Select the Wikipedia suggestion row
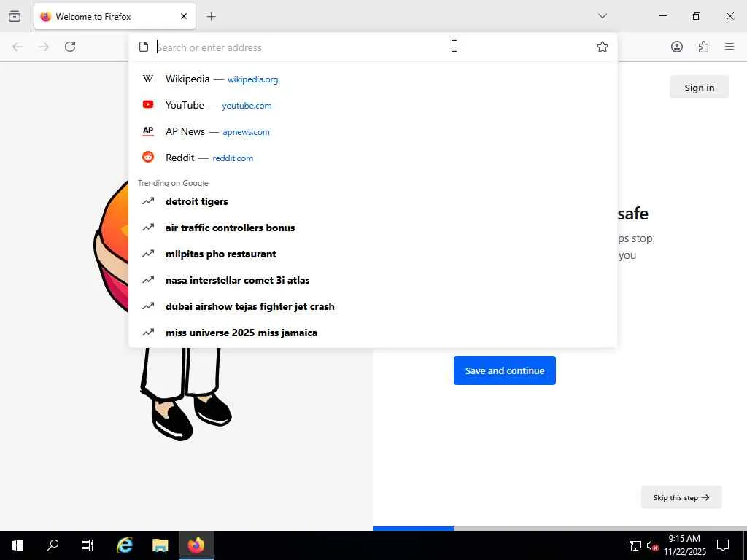Viewport: 747px width, 560px height. pos(373,79)
